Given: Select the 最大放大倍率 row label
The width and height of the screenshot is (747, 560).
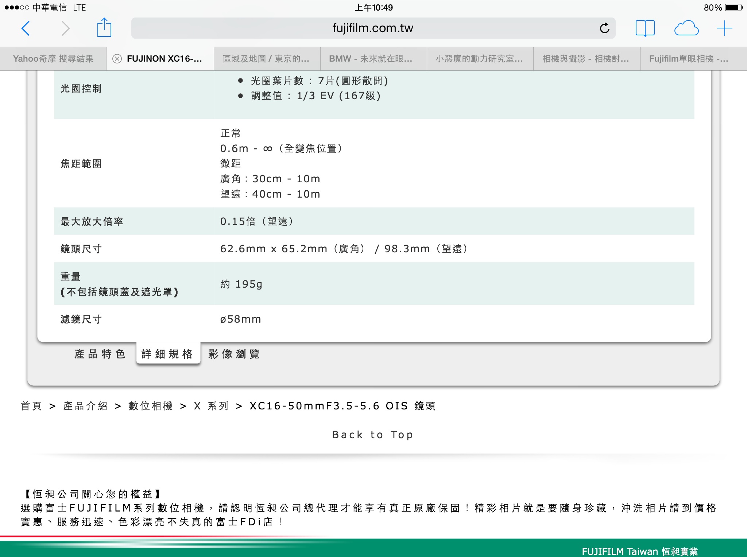Looking at the screenshot, I should pos(92,221).
